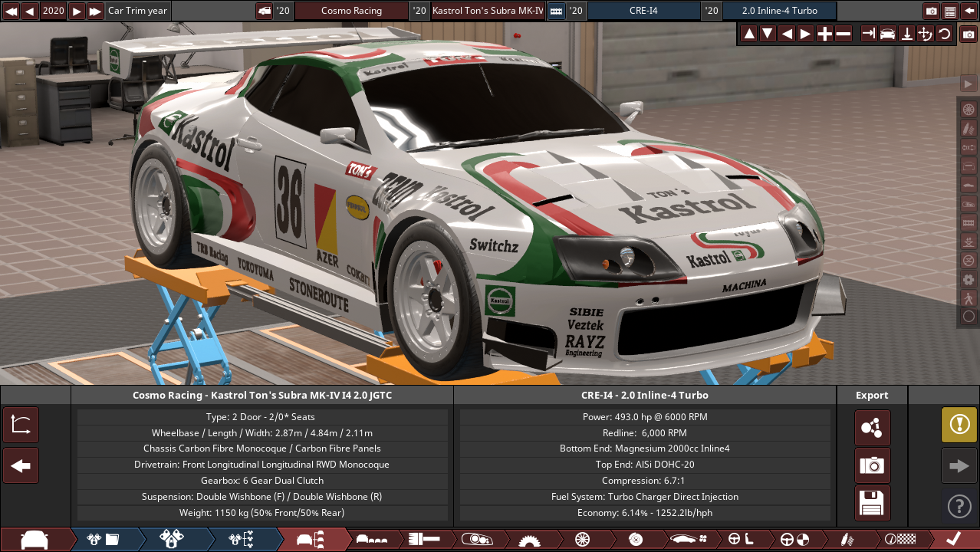Viewport: 980px width, 552px height.
Task: Decrease the trim year by one
Action: (30, 11)
